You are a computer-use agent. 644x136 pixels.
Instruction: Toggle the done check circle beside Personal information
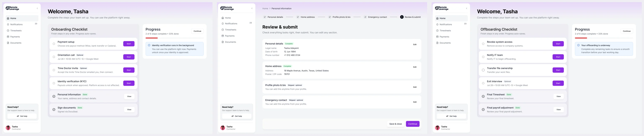(x=54, y=96)
